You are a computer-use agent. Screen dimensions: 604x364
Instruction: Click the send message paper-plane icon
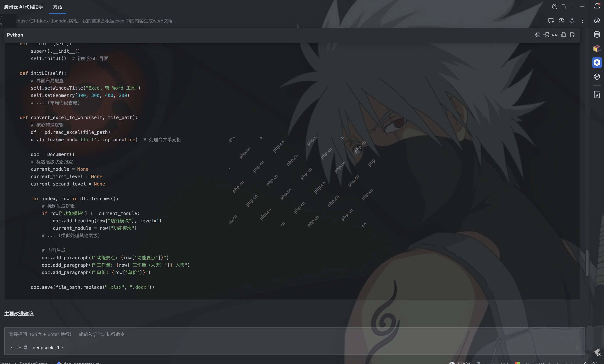577,347
